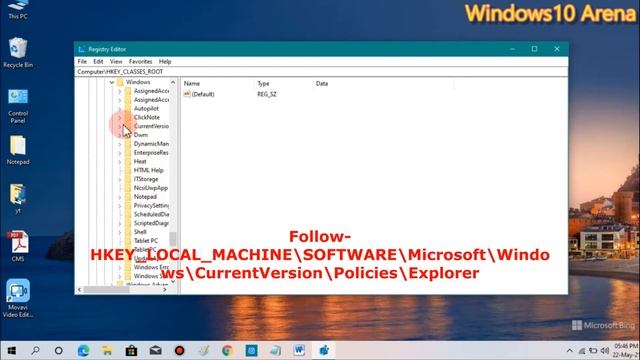Click the Registry Editor title bar icon

[x=81, y=49]
